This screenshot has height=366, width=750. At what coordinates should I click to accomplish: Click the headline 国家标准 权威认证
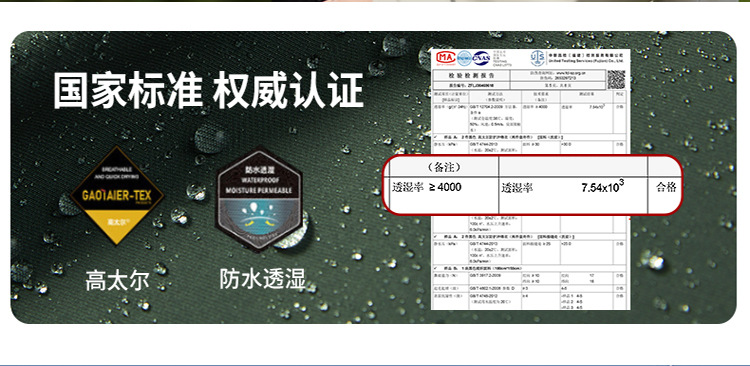click(208, 90)
